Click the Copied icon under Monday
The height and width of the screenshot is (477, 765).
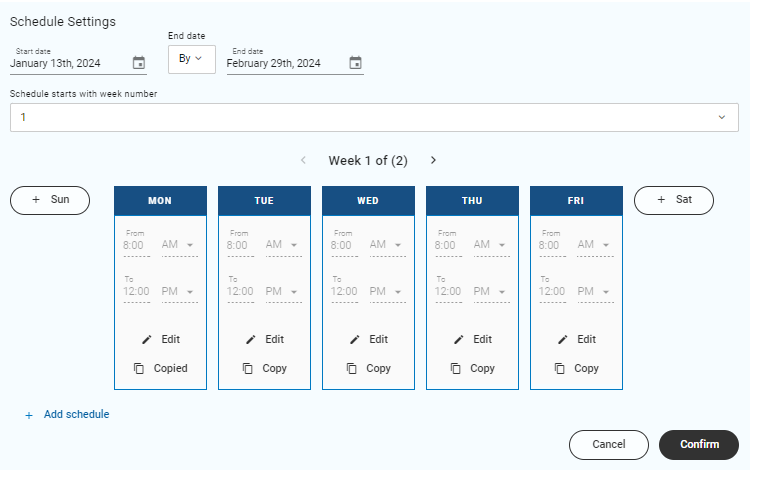click(x=139, y=368)
